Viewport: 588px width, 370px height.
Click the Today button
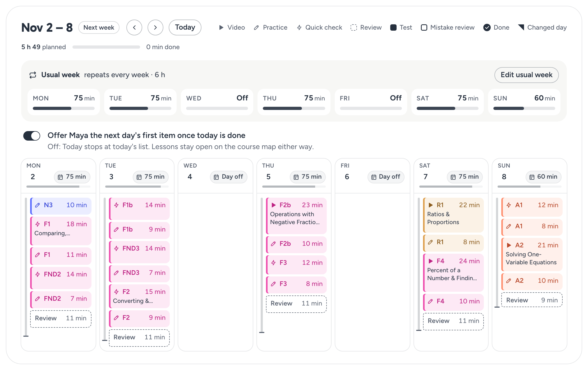click(185, 27)
